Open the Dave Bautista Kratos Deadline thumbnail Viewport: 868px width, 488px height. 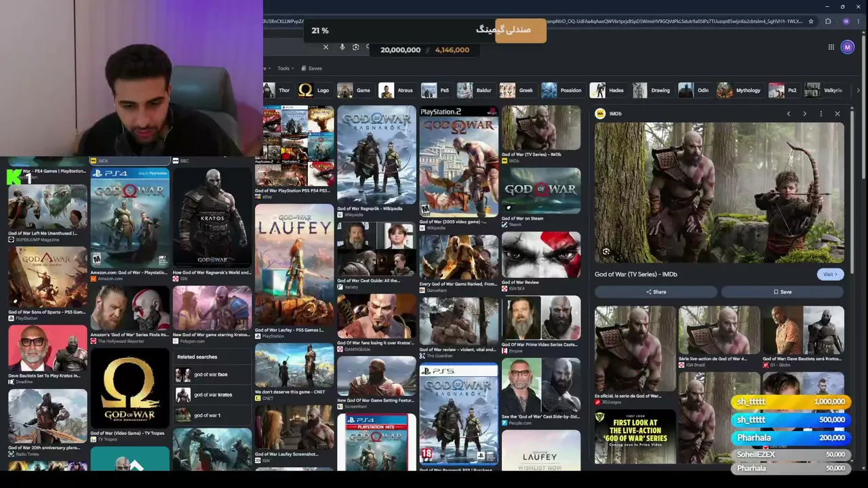[47, 348]
